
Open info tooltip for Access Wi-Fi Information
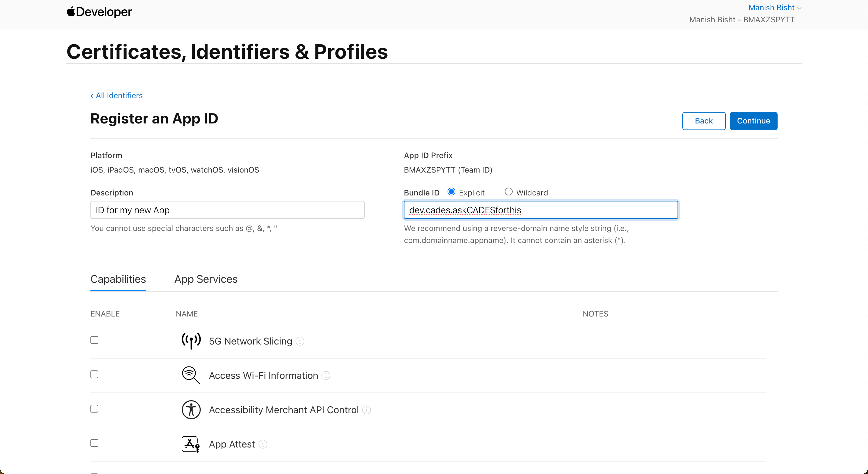pos(326,375)
